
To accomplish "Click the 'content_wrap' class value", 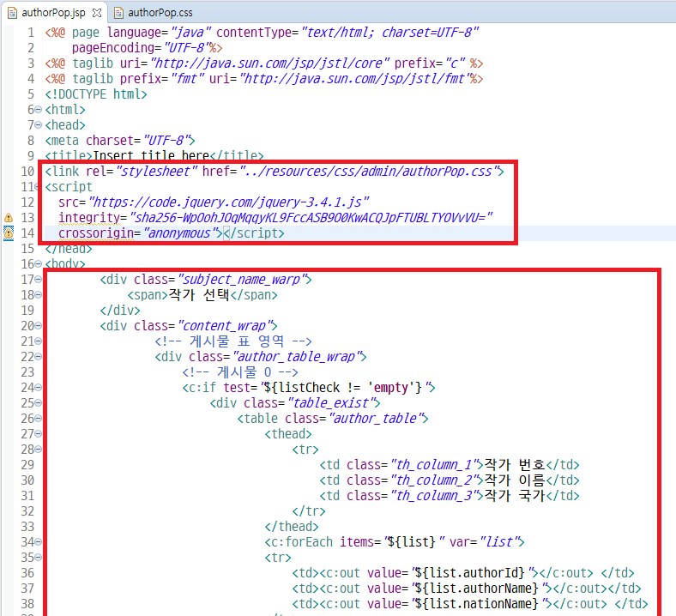I will point(226,325).
